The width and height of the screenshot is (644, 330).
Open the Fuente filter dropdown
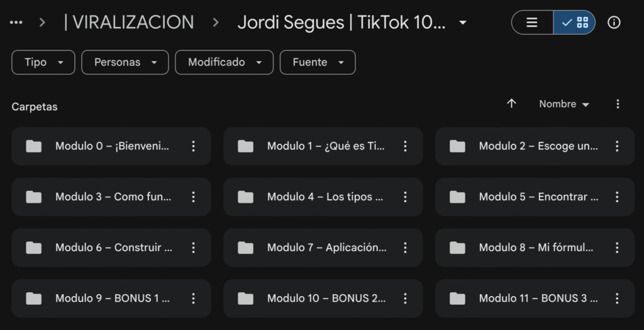click(318, 62)
